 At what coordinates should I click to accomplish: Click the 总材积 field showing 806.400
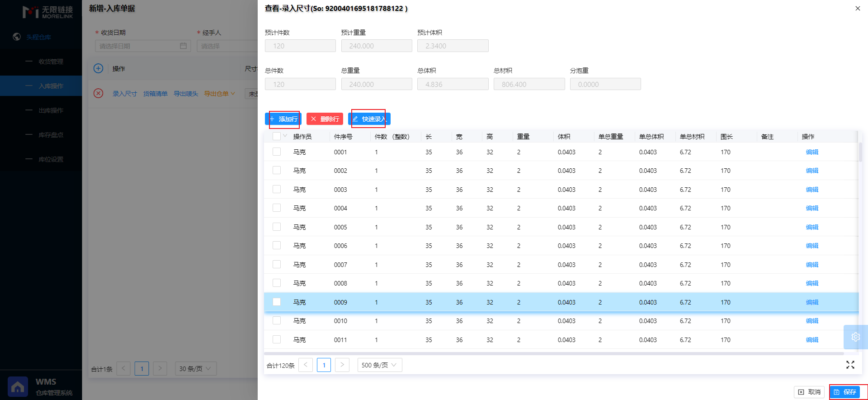click(529, 84)
